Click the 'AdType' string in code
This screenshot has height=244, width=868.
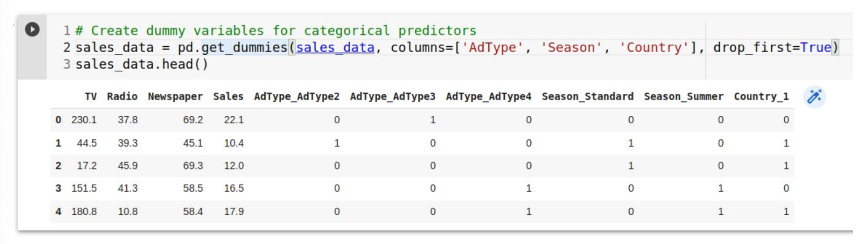pyautogui.click(x=492, y=48)
